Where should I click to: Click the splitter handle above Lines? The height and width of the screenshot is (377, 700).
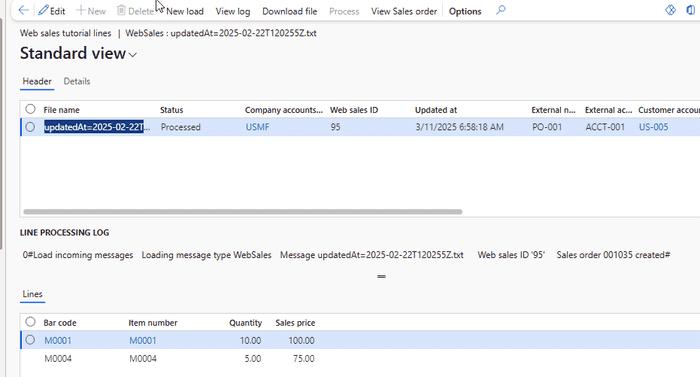(x=381, y=276)
